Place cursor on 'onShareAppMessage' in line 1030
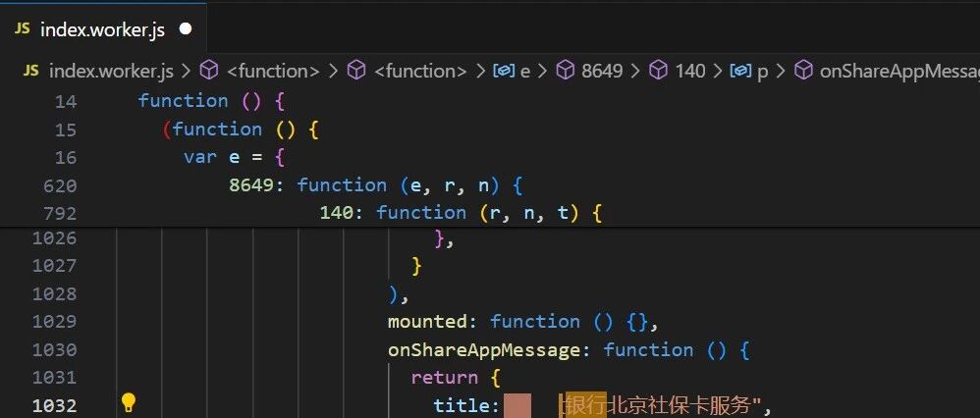This screenshot has width=980, height=418. click(x=484, y=350)
